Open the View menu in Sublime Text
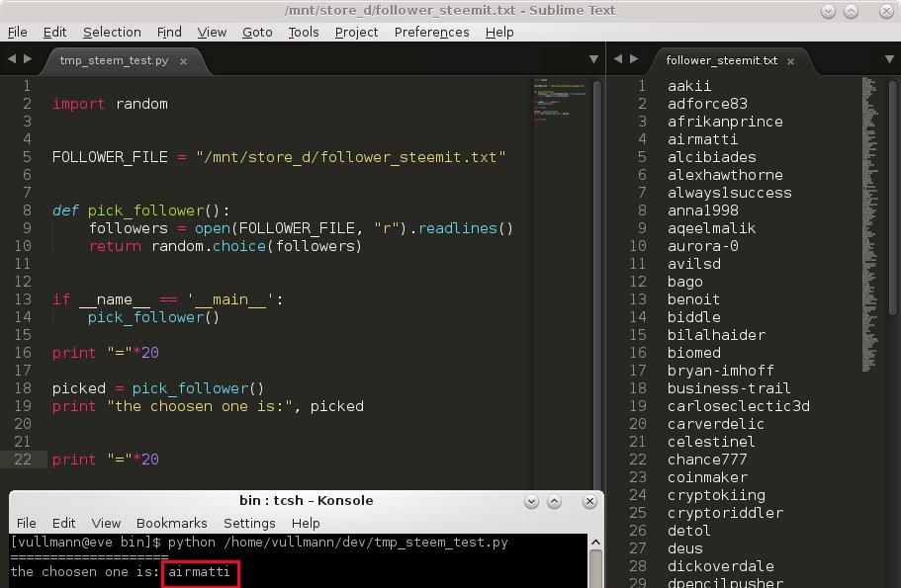Screen dimensions: 901x588 tap(212, 33)
